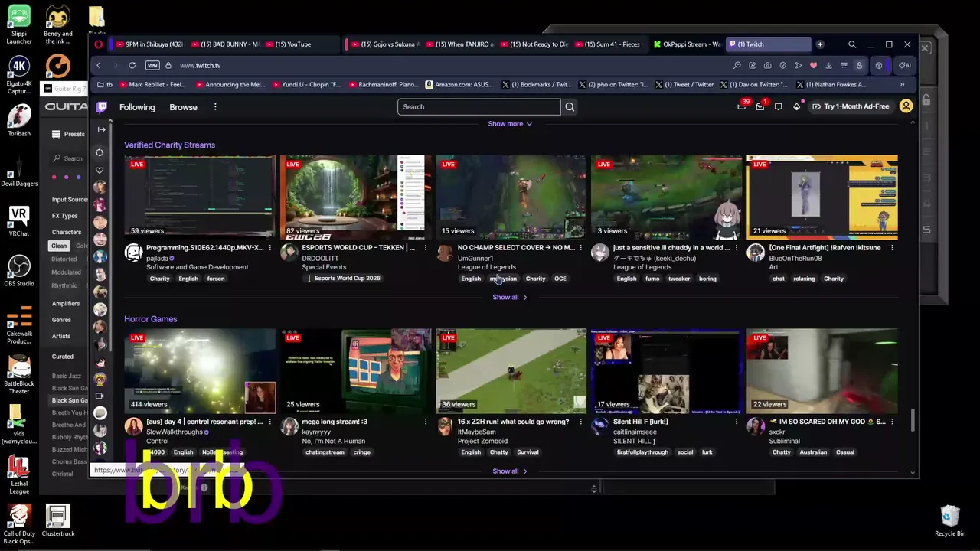Click 'Show all' under Horror Games
The width and height of the screenshot is (980, 551).
510,471
